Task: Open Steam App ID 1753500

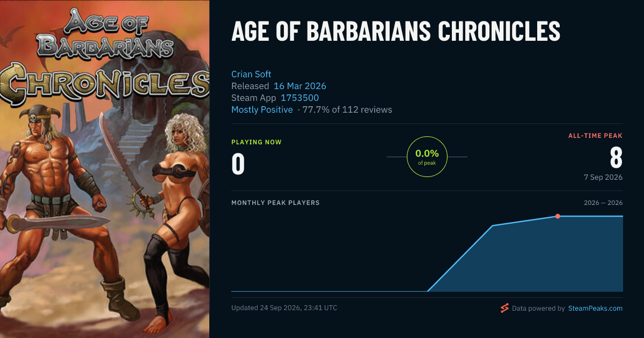Action: click(x=299, y=98)
